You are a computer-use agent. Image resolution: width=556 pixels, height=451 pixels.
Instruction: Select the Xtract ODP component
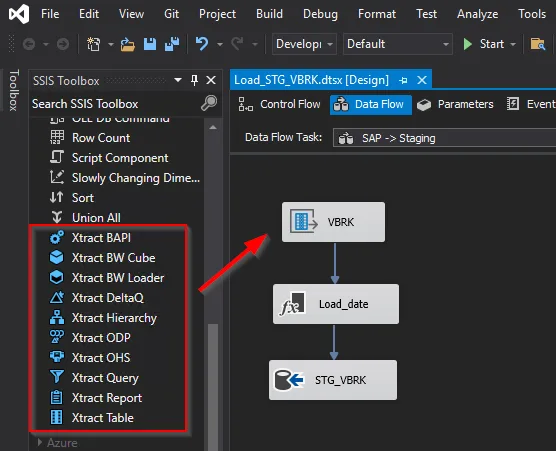pyautogui.click(x=101, y=338)
